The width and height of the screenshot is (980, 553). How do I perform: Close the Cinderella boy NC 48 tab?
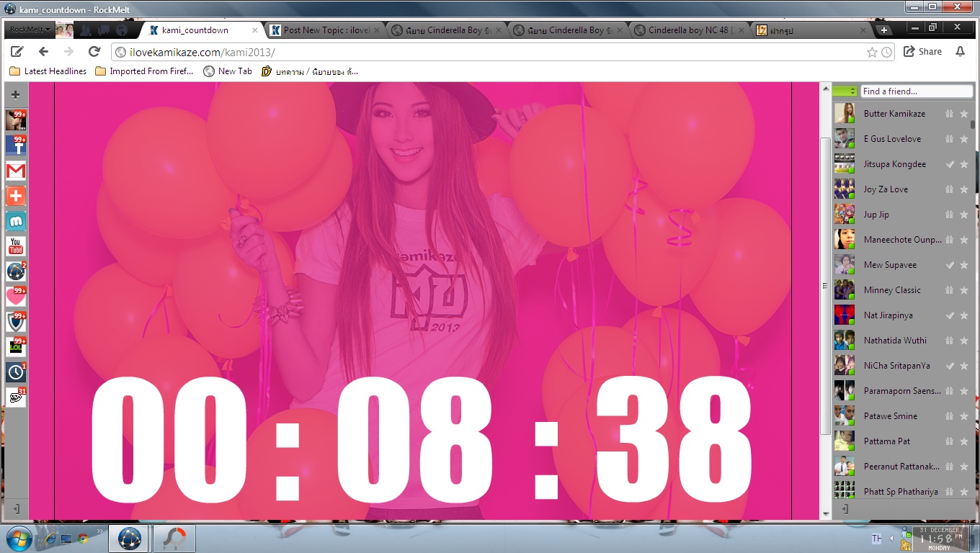tap(741, 30)
